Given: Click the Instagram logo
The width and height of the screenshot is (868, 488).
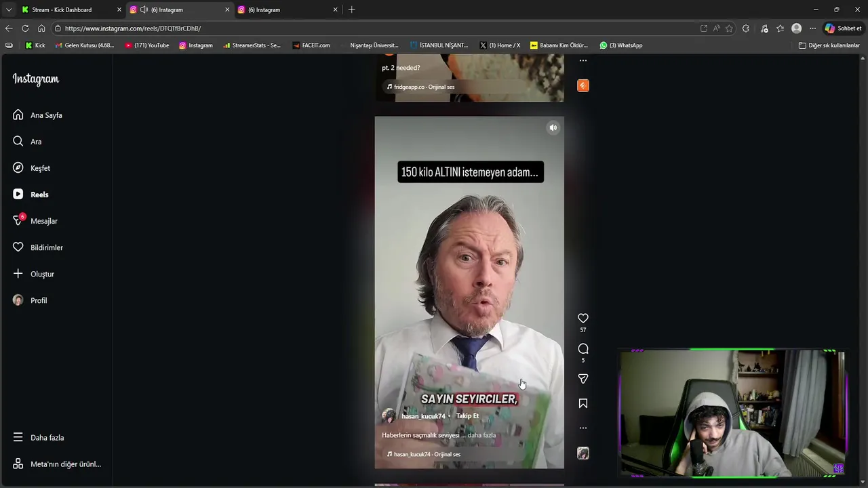Looking at the screenshot, I should (36, 79).
